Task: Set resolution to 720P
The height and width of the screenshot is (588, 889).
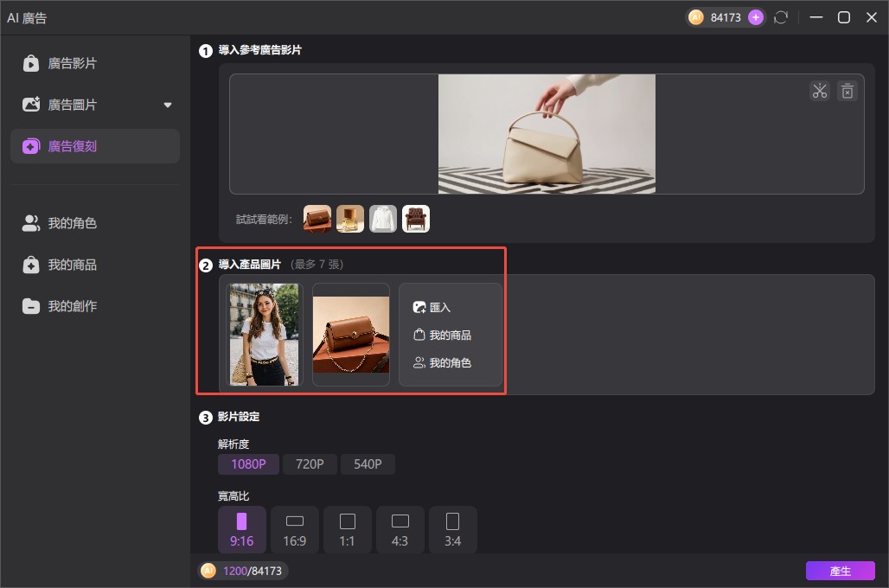Action: point(310,463)
